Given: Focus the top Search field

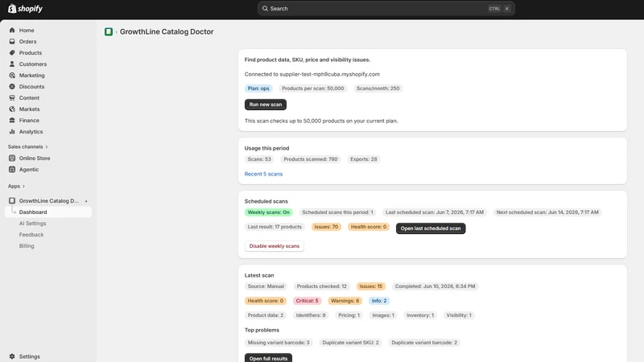Looking at the screenshot, I should tap(386, 8).
